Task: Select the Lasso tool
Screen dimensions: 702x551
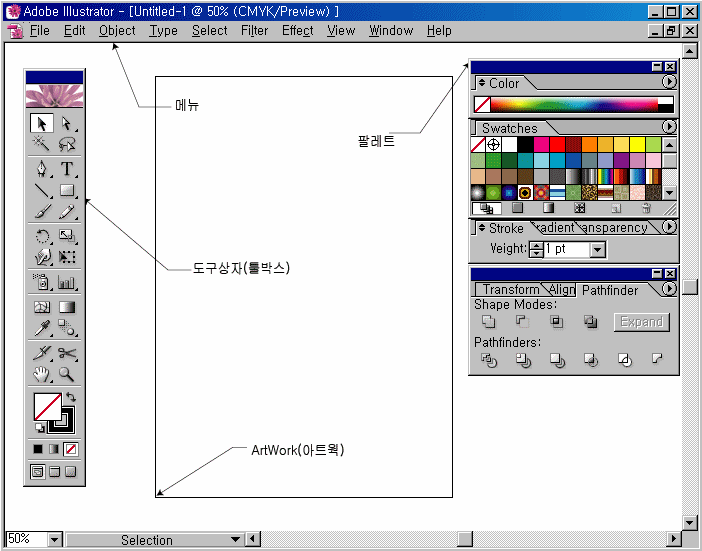Action: coord(67,144)
